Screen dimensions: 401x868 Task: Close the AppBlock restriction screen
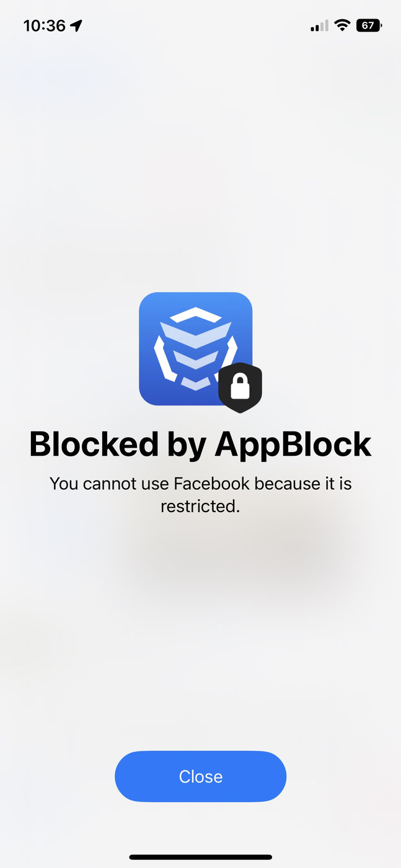point(201,777)
